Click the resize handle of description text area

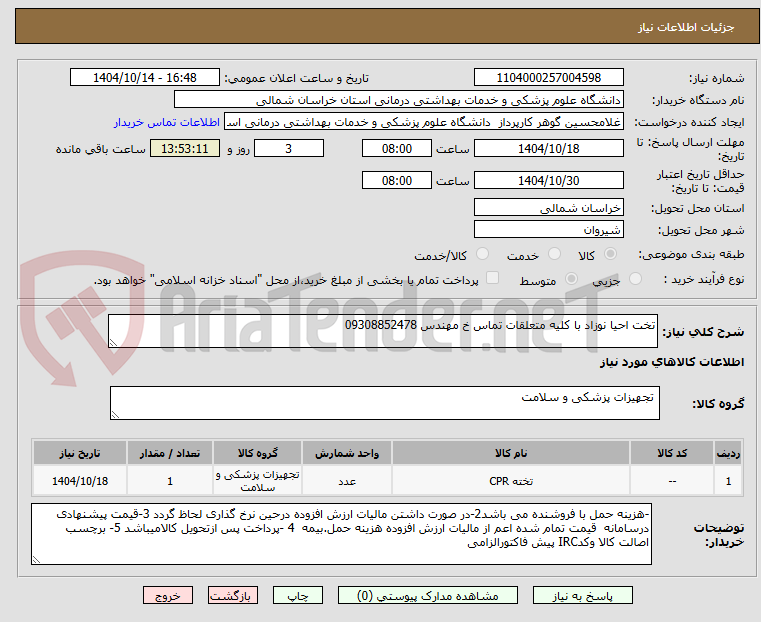(x=113, y=343)
